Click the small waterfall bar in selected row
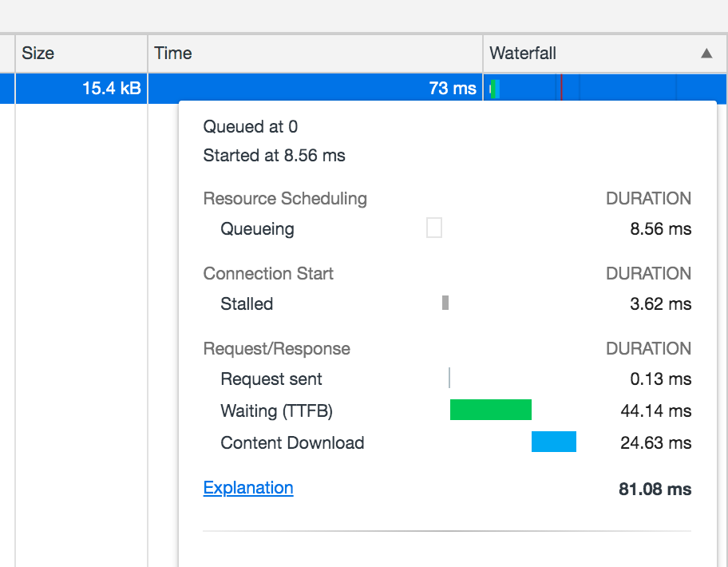The image size is (728, 567). click(x=495, y=89)
